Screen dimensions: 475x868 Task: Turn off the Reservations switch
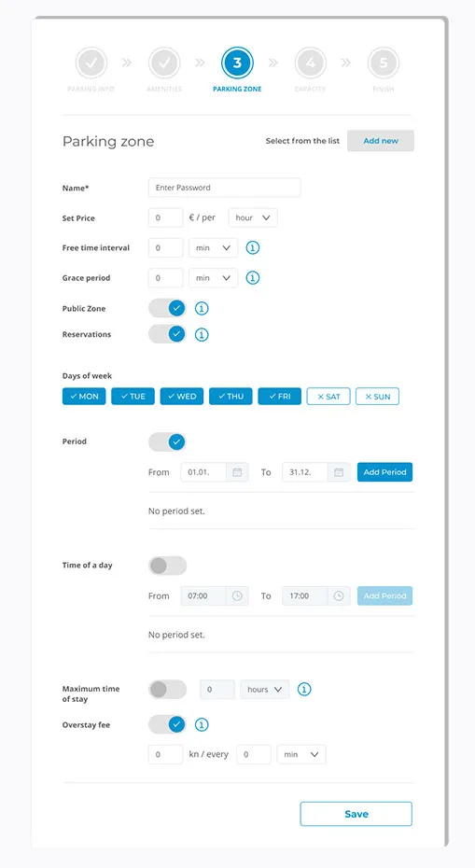167,334
